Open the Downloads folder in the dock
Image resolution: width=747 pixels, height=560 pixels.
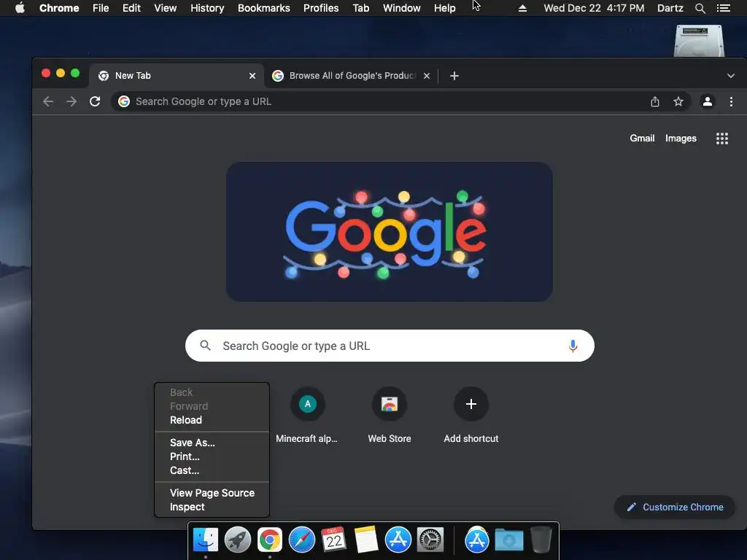pyautogui.click(x=508, y=540)
